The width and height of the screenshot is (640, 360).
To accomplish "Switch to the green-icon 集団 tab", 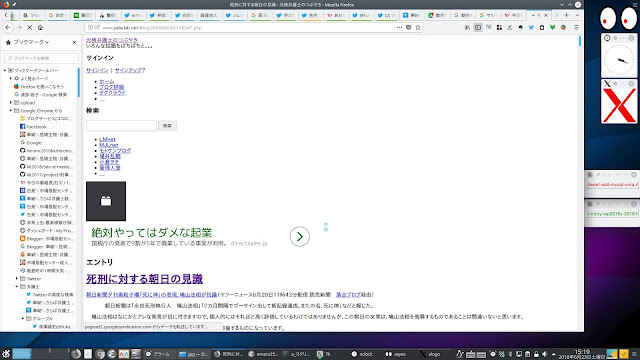I will click(x=82, y=15).
